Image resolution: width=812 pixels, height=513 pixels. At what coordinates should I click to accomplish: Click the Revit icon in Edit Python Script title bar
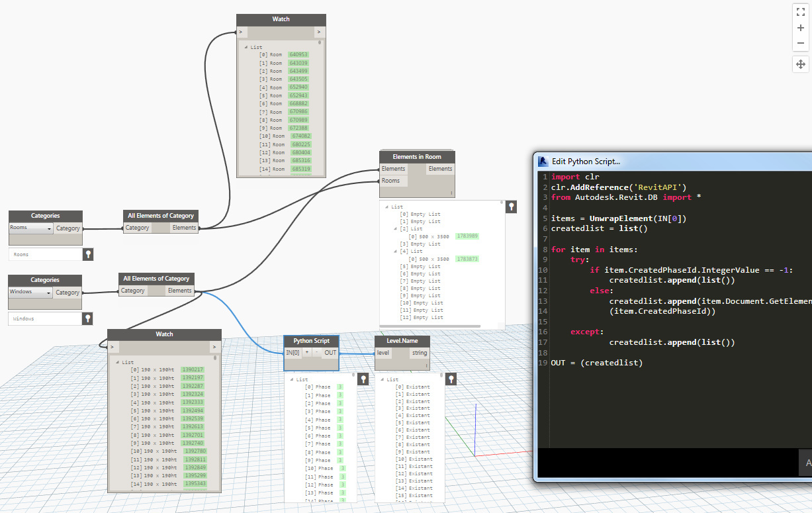pos(543,161)
